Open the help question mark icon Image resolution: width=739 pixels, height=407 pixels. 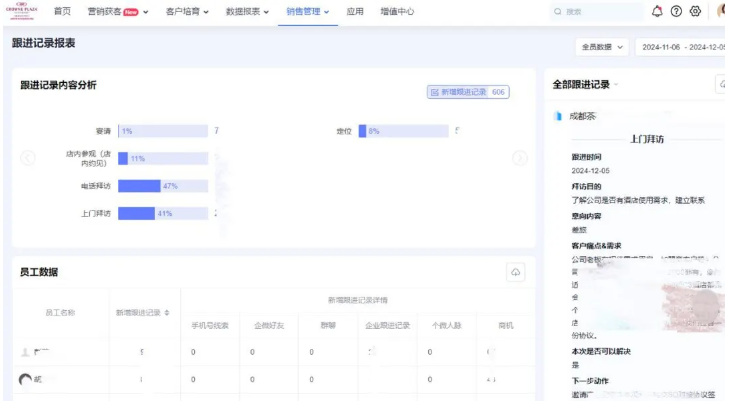pos(676,12)
